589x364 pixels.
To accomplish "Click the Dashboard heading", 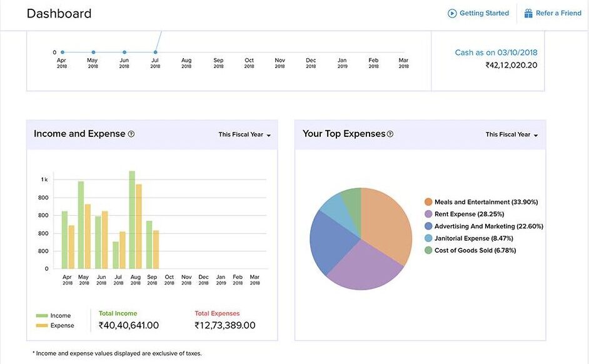I will tap(59, 13).
